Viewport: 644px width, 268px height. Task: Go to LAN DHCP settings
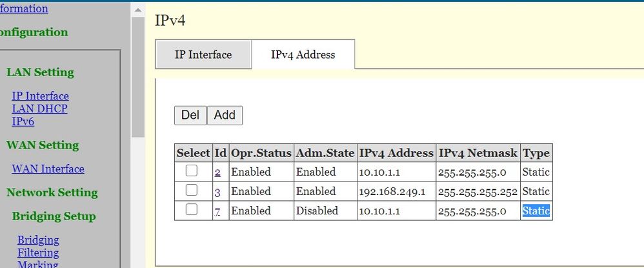tap(39, 108)
